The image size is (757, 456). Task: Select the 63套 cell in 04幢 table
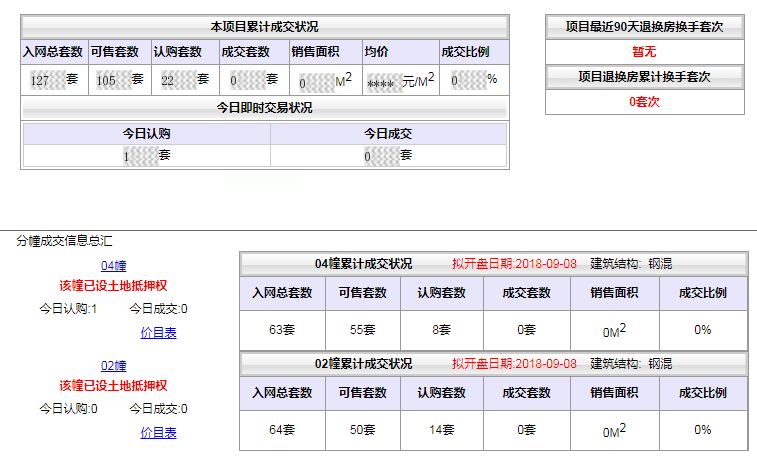click(282, 329)
